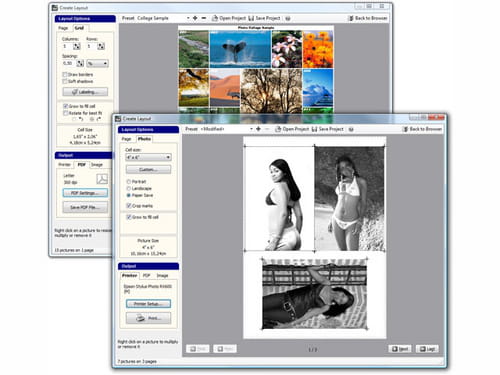This screenshot has height=375, width=500.
Task: Enable the Draw borders checkbox
Action: click(65, 74)
